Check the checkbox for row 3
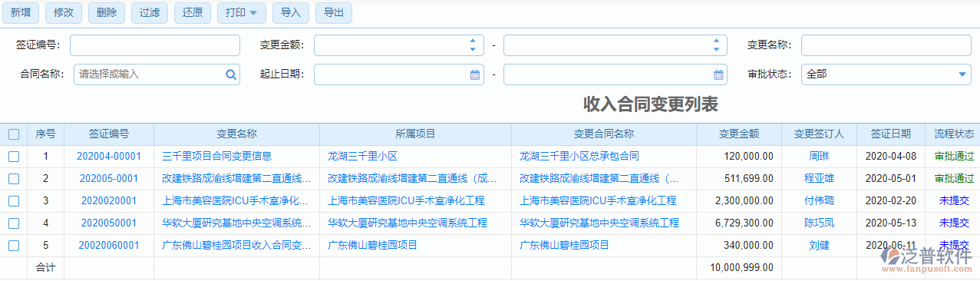Viewport: 980px width, 281px height. 14,201
